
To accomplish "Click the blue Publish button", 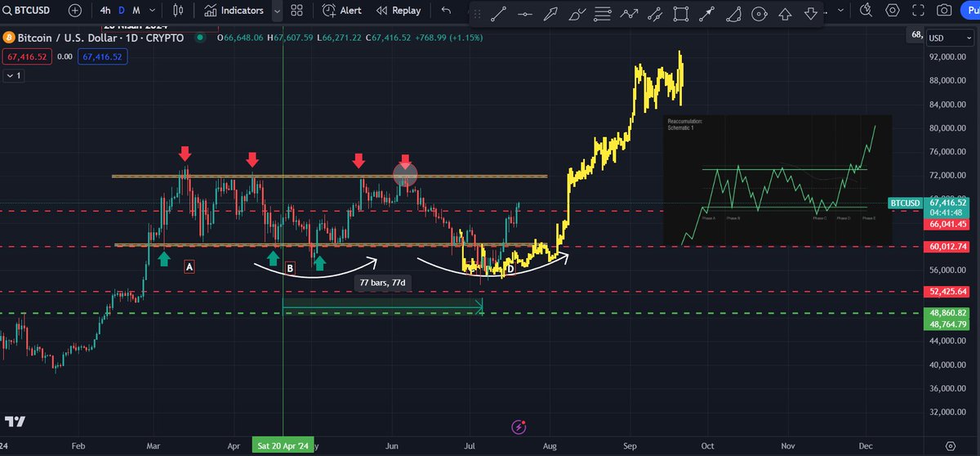I will coord(971,11).
